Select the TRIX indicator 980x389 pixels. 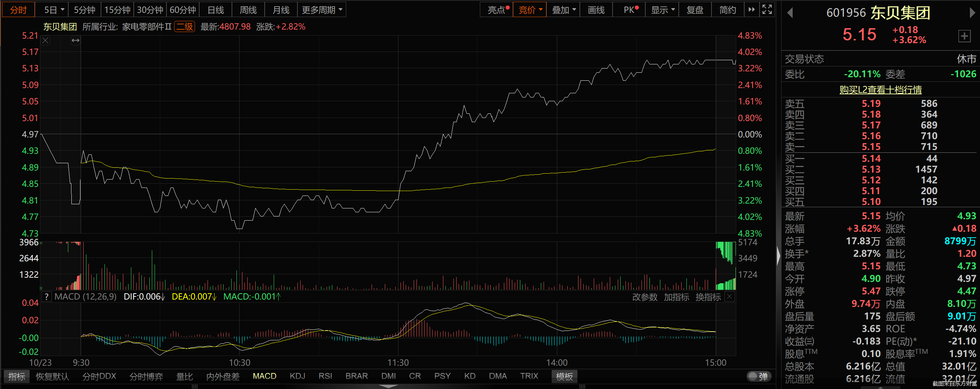tap(529, 376)
